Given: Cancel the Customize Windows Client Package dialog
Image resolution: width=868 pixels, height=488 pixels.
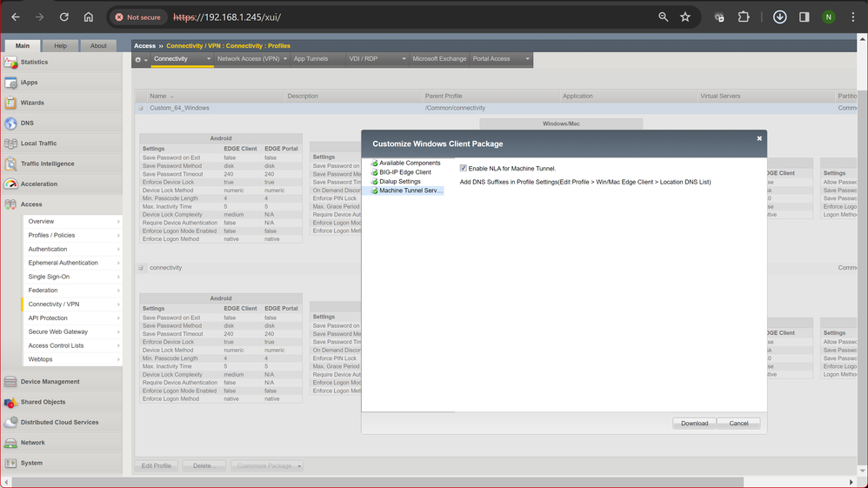Looking at the screenshot, I should coord(738,424).
